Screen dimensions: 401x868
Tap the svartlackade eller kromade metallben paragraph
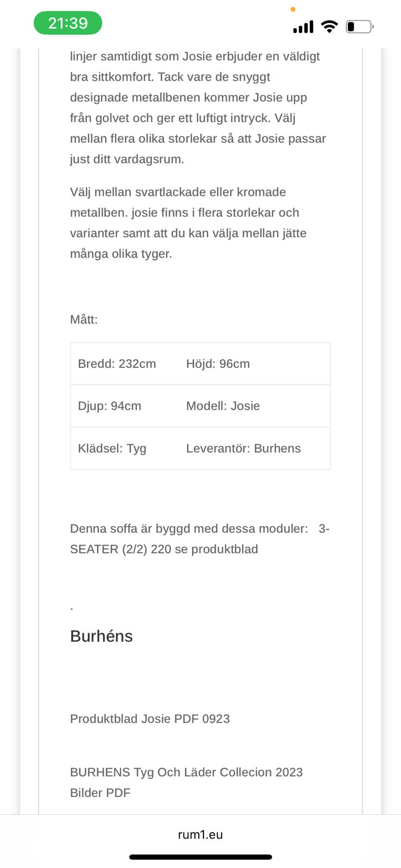tap(188, 223)
